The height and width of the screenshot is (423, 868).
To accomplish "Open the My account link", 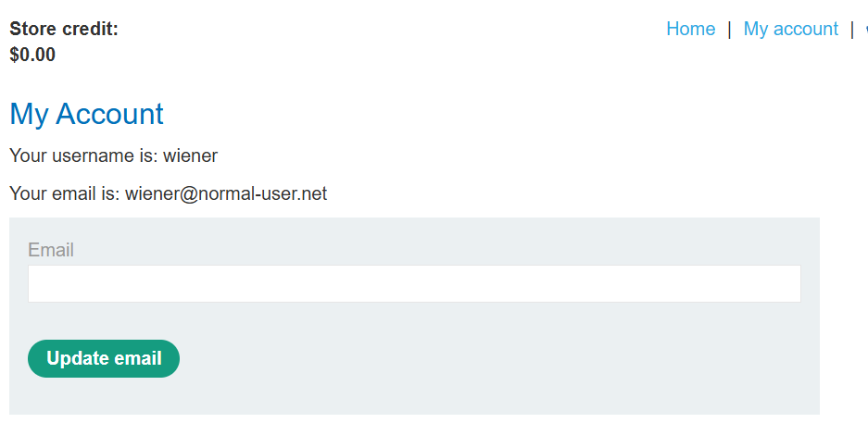I will (790, 29).
